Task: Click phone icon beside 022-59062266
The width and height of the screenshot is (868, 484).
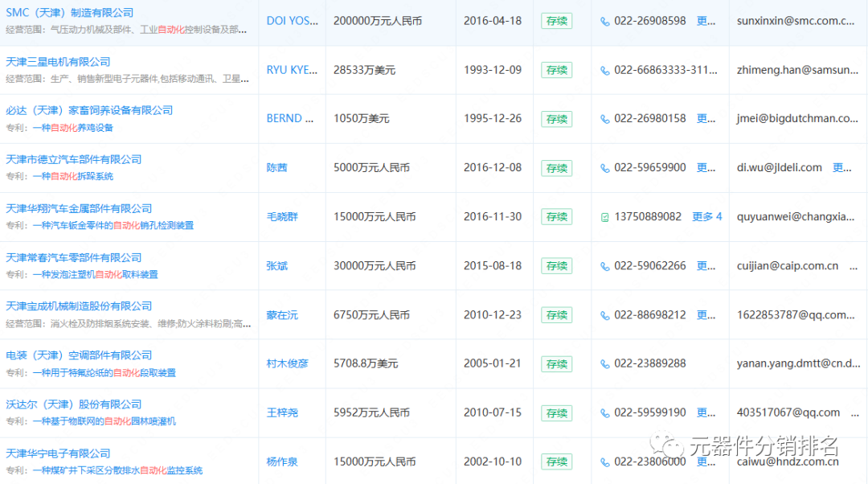Action: pos(605,266)
